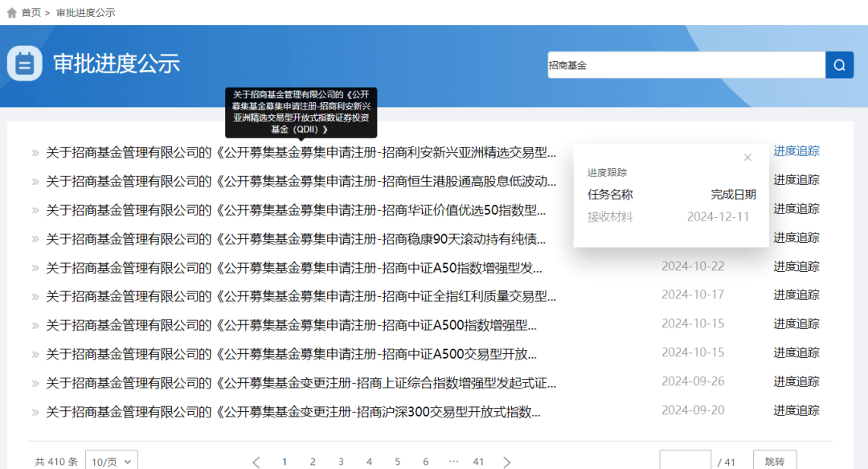Select page 1 in pagination
The height and width of the screenshot is (469, 868).
[x=285, y=461]
